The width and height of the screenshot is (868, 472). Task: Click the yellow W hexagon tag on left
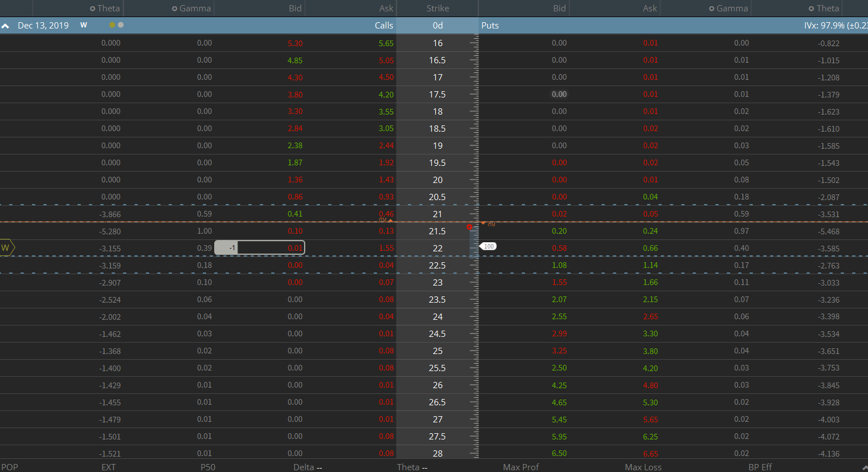(6, 248)
